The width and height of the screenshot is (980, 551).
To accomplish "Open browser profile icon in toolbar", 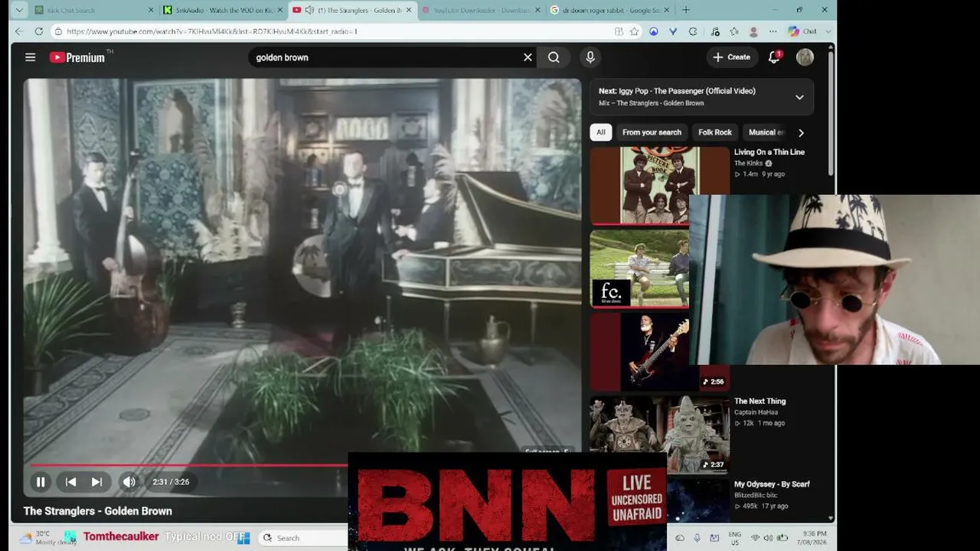I will [x=753, y=31].
